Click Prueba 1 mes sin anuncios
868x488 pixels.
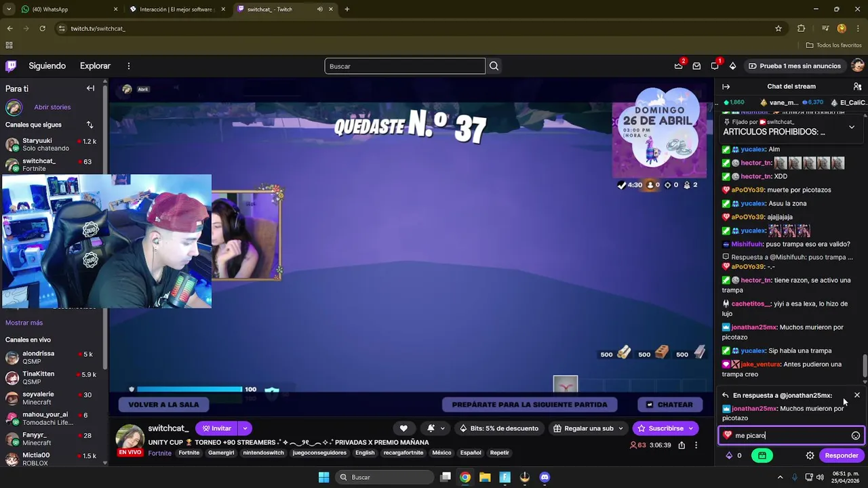tap(794, 66)
